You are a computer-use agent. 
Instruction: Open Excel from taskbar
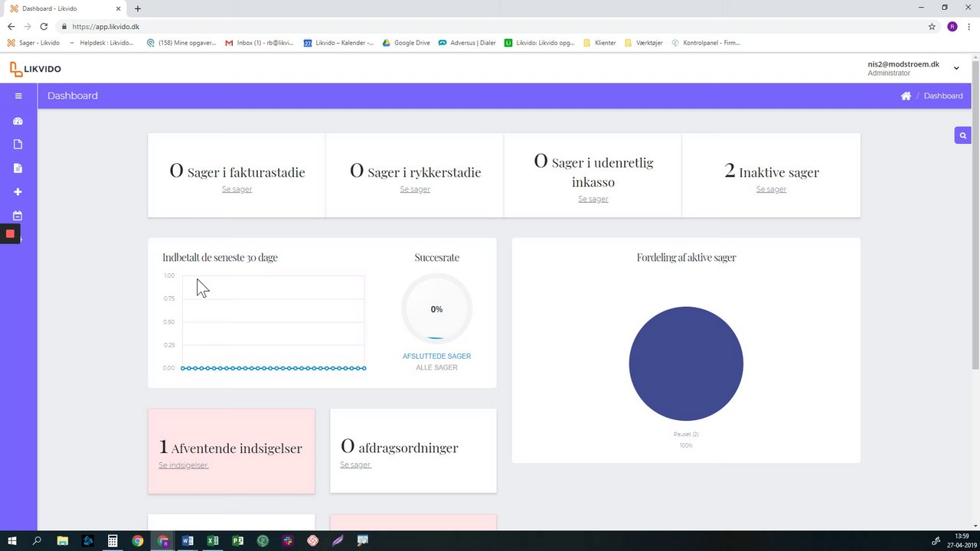click(213, 540)
